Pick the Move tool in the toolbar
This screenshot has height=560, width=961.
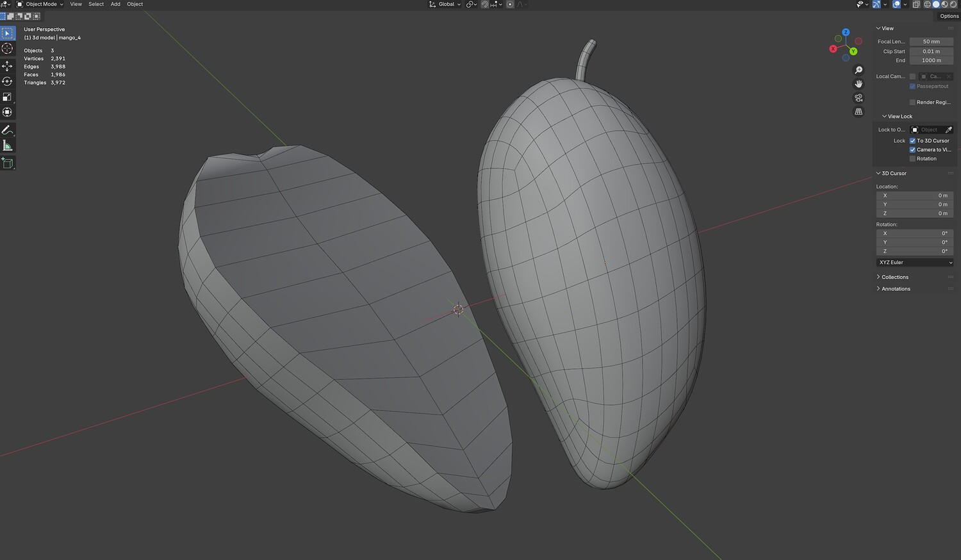pyautogui.click(x=8, y=66)
